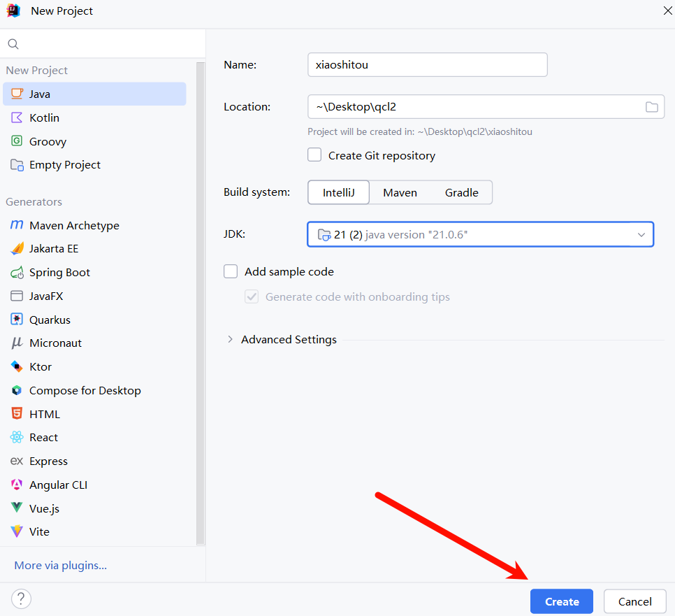
Task: Expand Advanced Settings section
Action: pyautogui.click(x=231, y=339)
